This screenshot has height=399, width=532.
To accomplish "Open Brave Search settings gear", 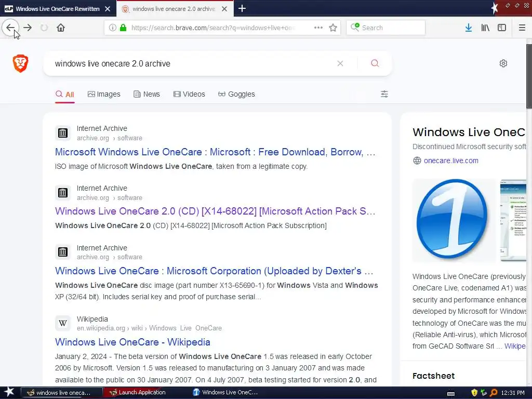I will click(x=503, y=63).
